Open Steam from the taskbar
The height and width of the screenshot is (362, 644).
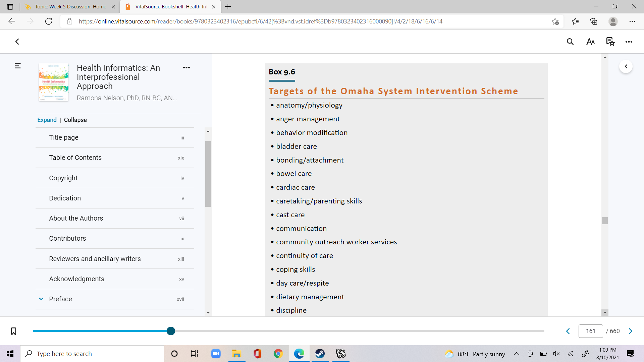click(x=320, y=354)
